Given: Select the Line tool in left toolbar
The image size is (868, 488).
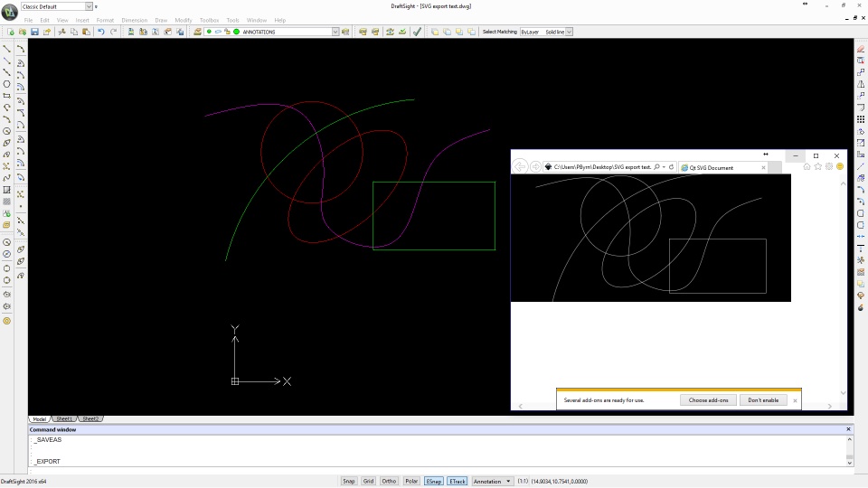Looking at the screenshot, I should pyautogui.click(x=7, y=49).
